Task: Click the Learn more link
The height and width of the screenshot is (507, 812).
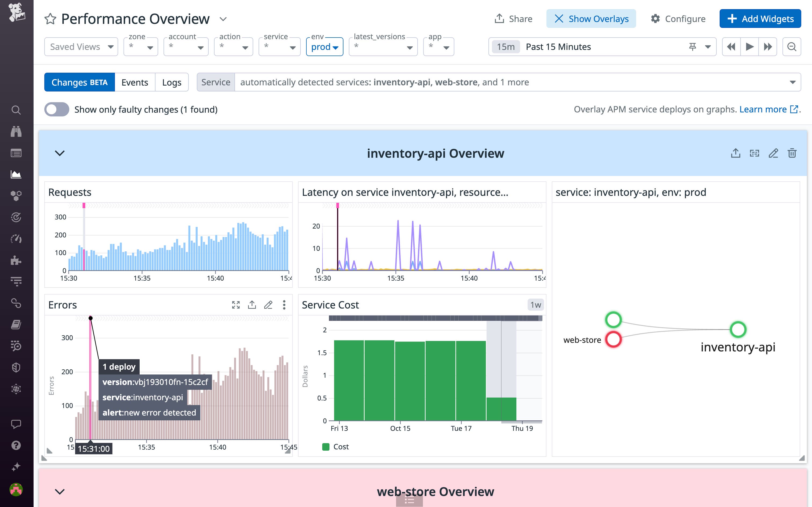Action: point(764,109)
